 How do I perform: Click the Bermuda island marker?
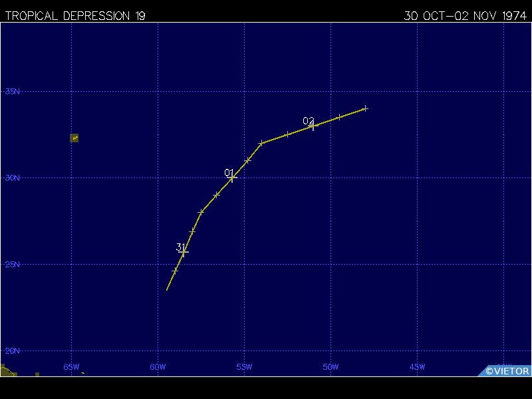coord(74,138)
